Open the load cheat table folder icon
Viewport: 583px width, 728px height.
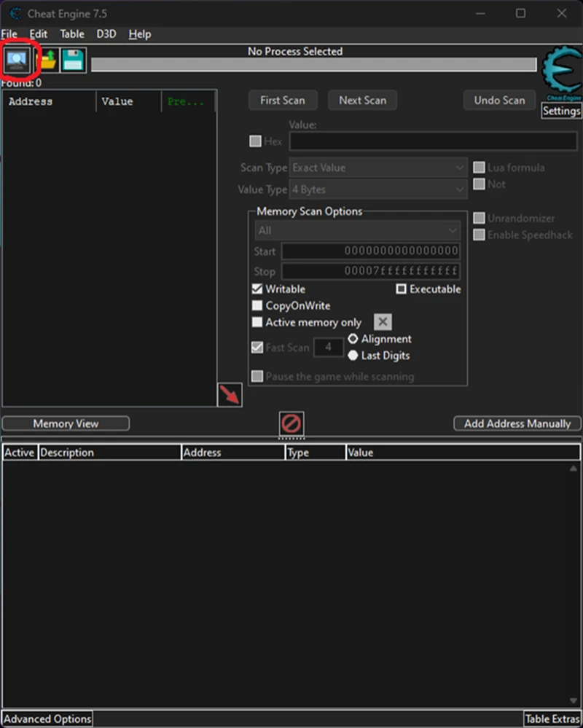pyautogui.click(x=47, y=60)
